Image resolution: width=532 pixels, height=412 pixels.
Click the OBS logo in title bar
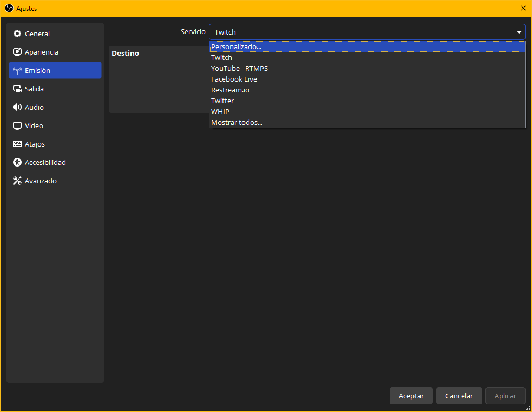(x=9, y=8)
